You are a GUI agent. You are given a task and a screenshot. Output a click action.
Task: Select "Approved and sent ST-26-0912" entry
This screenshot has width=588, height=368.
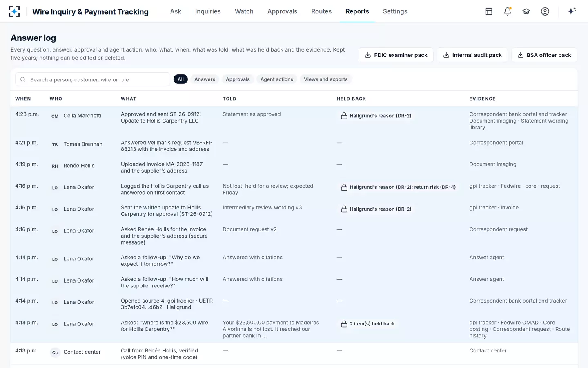tap(161, 117)
